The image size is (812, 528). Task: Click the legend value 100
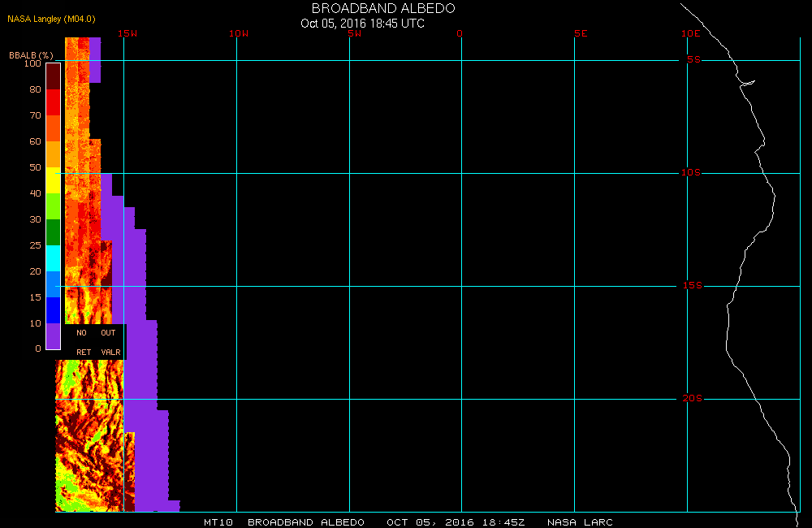pos(32,63)
